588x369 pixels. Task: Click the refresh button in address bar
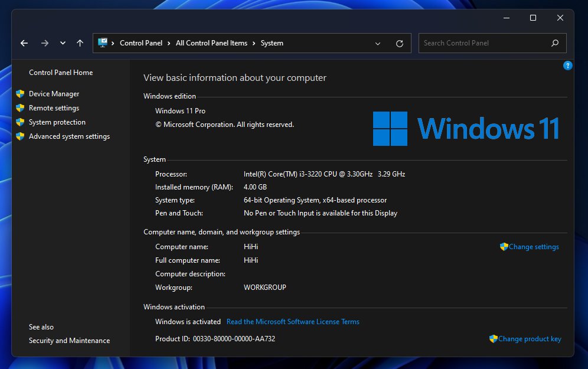pos(400,43)
